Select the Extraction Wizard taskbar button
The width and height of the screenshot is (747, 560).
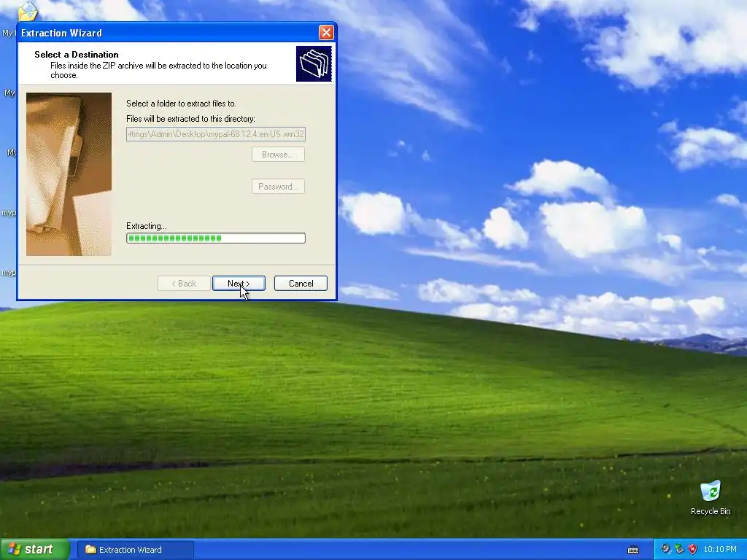136,550
